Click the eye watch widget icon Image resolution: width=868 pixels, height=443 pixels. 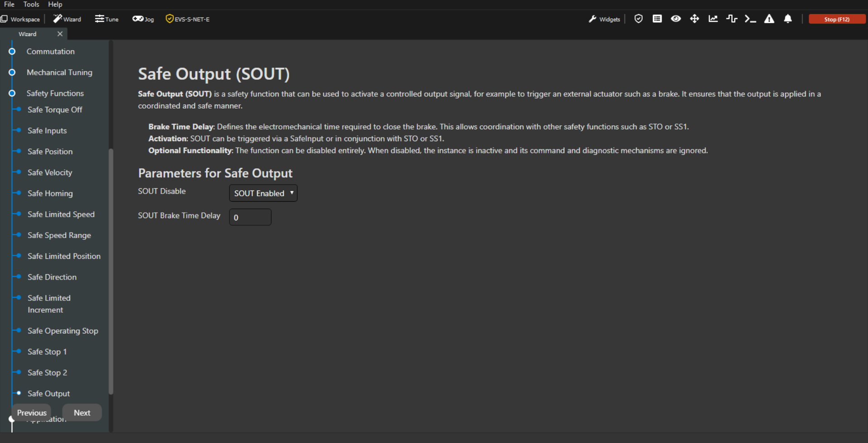[x=676, y=19]
